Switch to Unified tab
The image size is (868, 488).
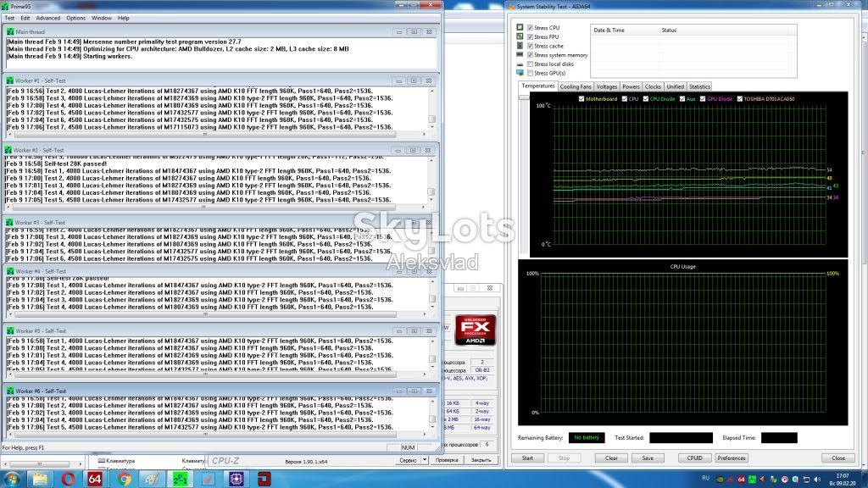click(x=675, y=87)
